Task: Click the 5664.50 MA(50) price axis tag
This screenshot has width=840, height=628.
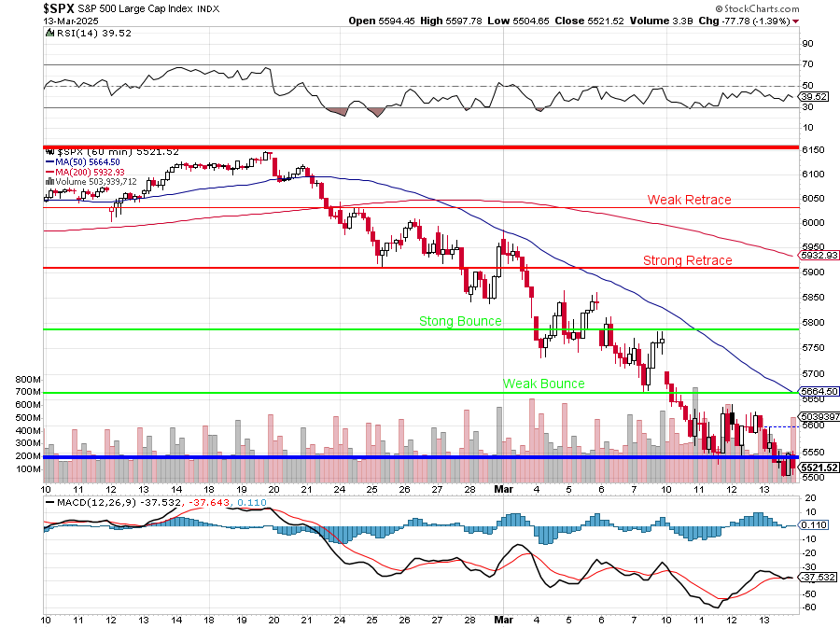Action: point(819,391)
